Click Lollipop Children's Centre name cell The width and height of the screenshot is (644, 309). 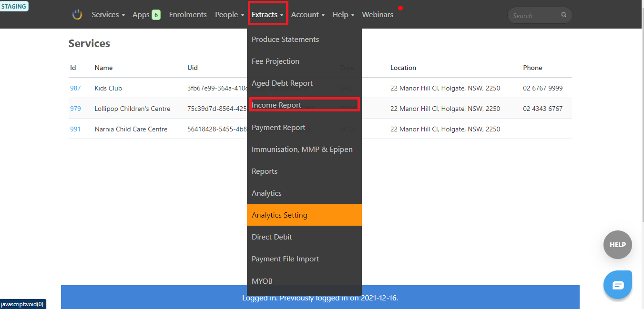(133, 109)
